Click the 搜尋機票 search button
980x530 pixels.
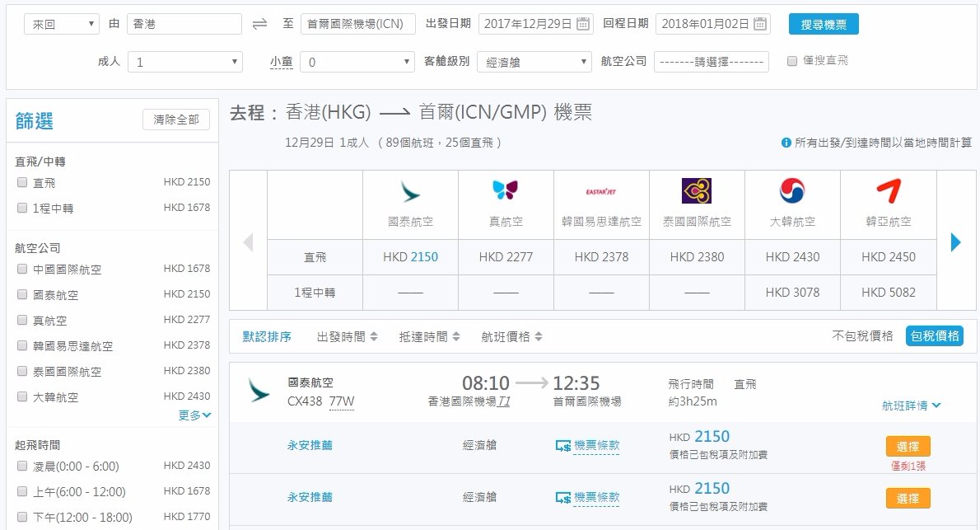coord(824,25)
